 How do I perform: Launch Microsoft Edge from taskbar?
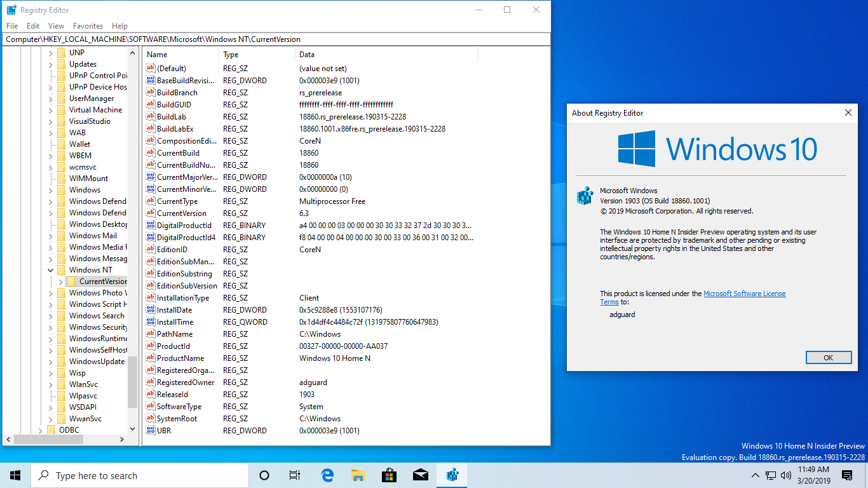click(327, 475)
